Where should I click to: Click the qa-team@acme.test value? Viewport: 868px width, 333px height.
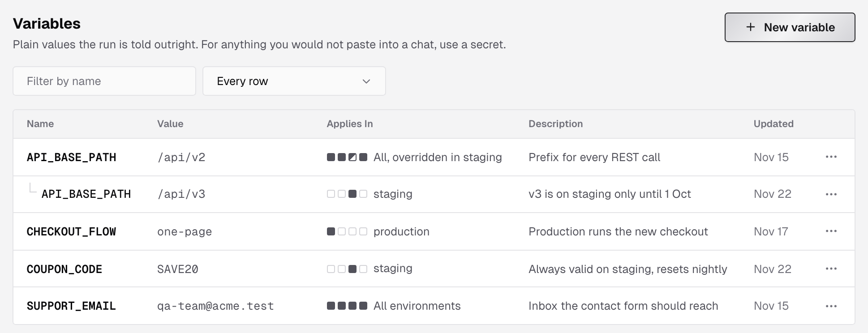(x=215, y=306)
